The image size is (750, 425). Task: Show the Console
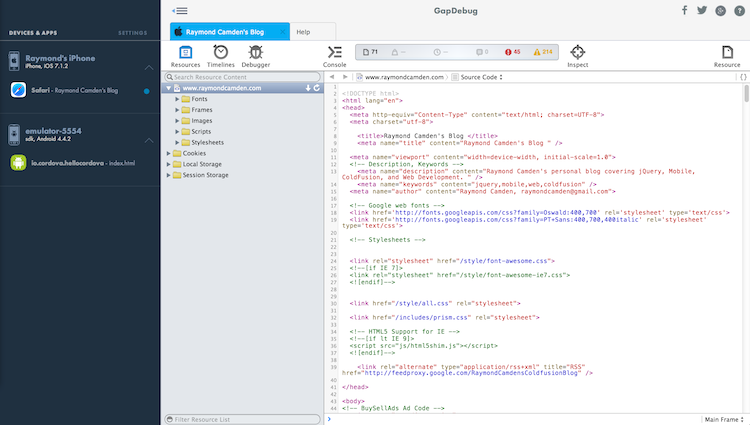pyautogui.click(x=334, y=56)
